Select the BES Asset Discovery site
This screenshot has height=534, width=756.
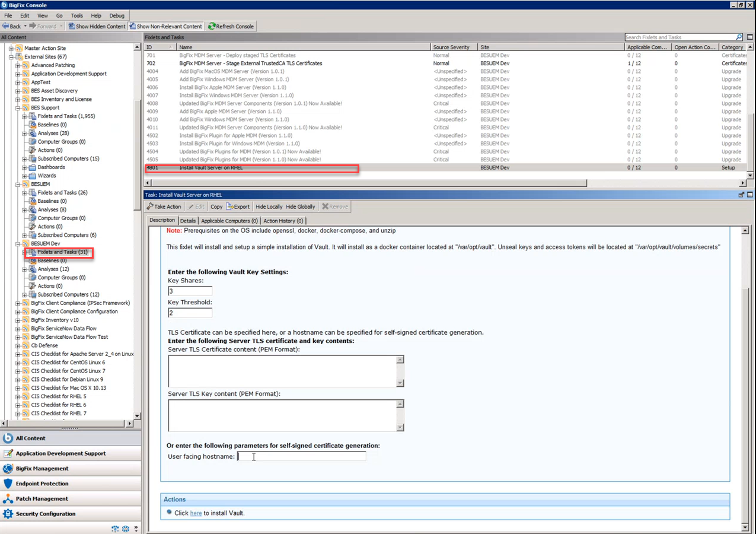pyautogui.click(x=54, y=91)
